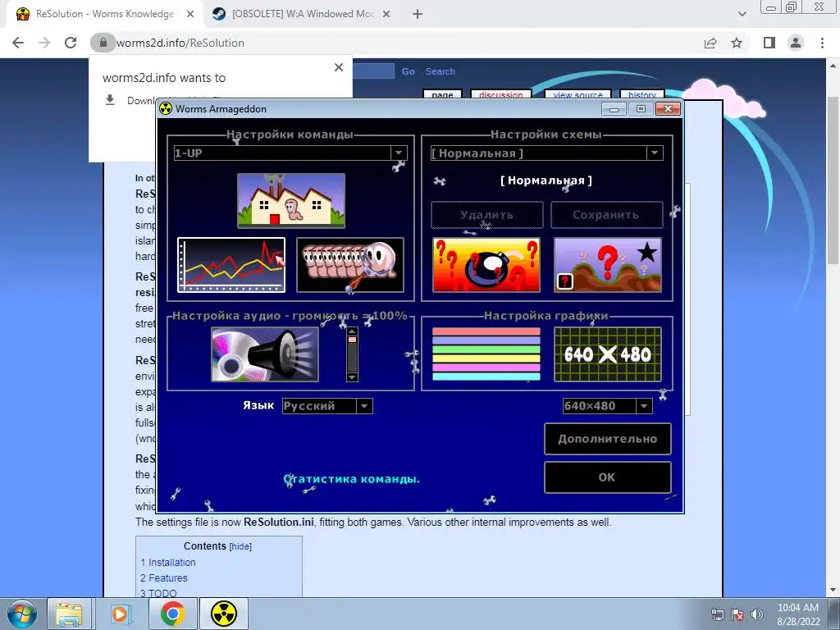
Task: Switch to Chrome in the taskbar
Action: pyautogui.click(x=171, y=614)
